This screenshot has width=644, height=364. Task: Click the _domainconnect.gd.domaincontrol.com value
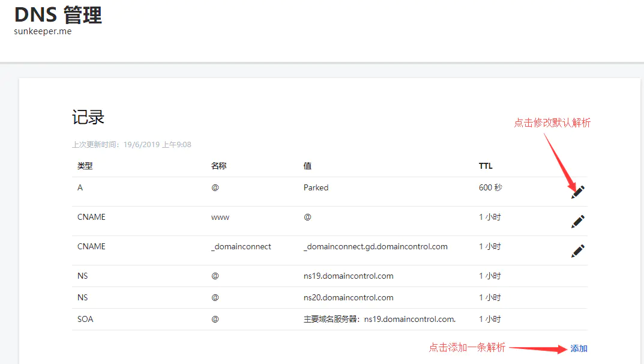click(x=375, y=246)
